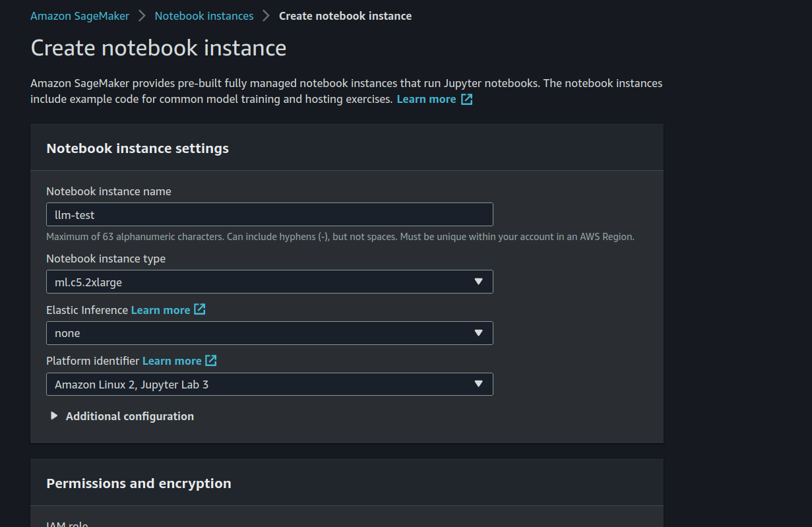Viewport: 812px width, 527px height.
Task: Click the Notebook instance name field with llm-test
Action: tap(269, 214)
